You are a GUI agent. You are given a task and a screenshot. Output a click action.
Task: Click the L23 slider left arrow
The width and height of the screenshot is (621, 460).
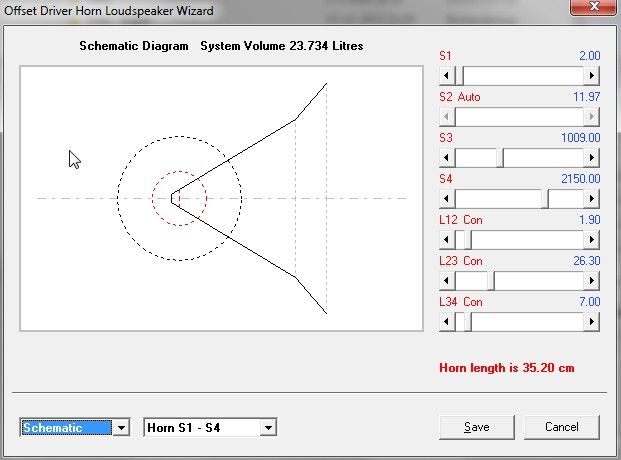click(447, 281)
